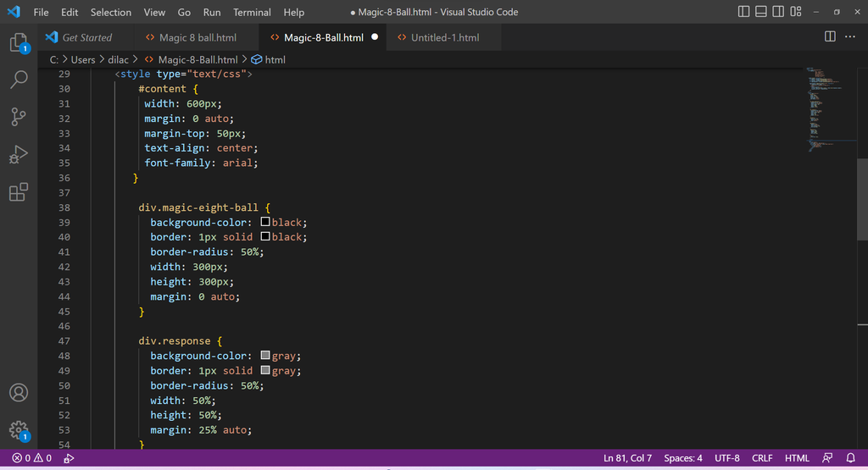Click the margin: 25% auto line

[201, 429]
